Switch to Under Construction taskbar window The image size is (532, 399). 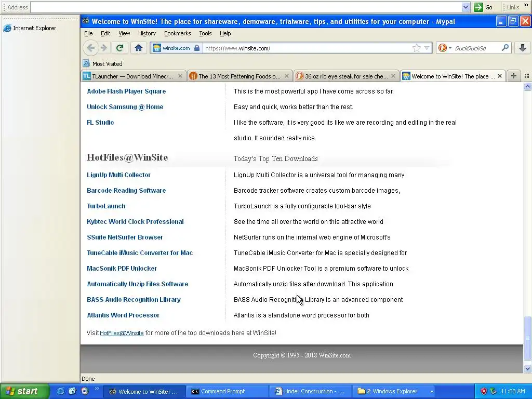point(311,391)
